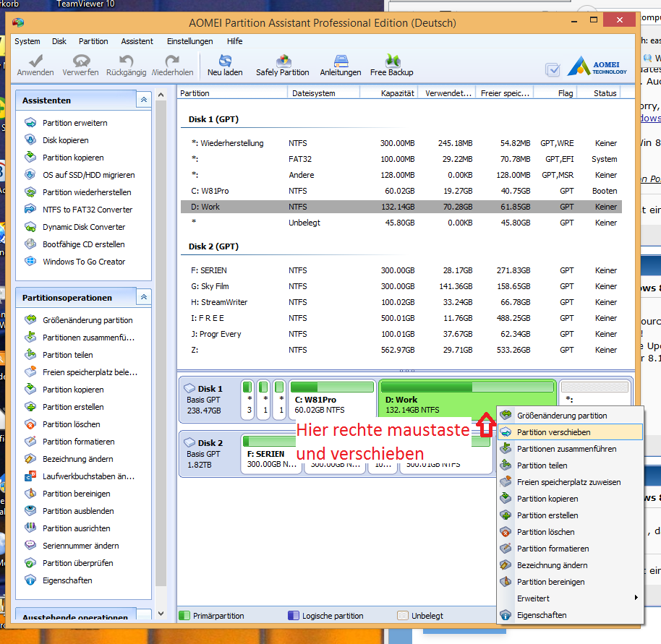Open the Partition menu
Viewport: 661px width, 644px height.
coord(93,41)
